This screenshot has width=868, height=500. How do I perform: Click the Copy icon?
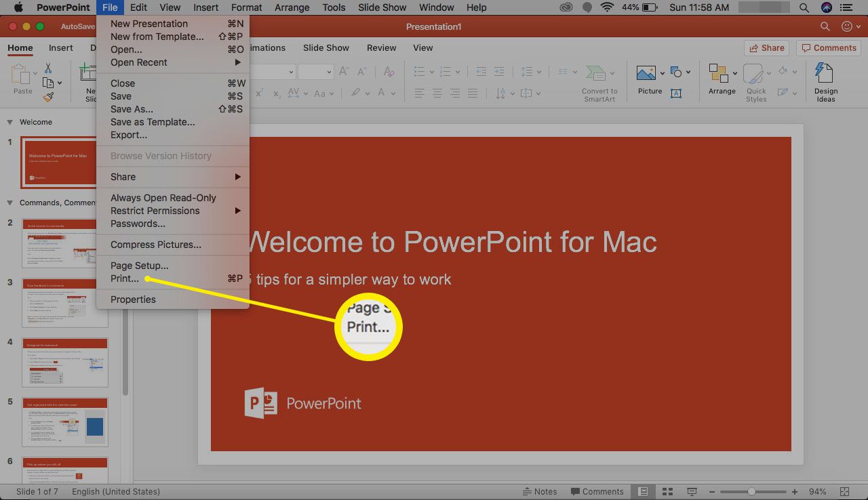48,83
